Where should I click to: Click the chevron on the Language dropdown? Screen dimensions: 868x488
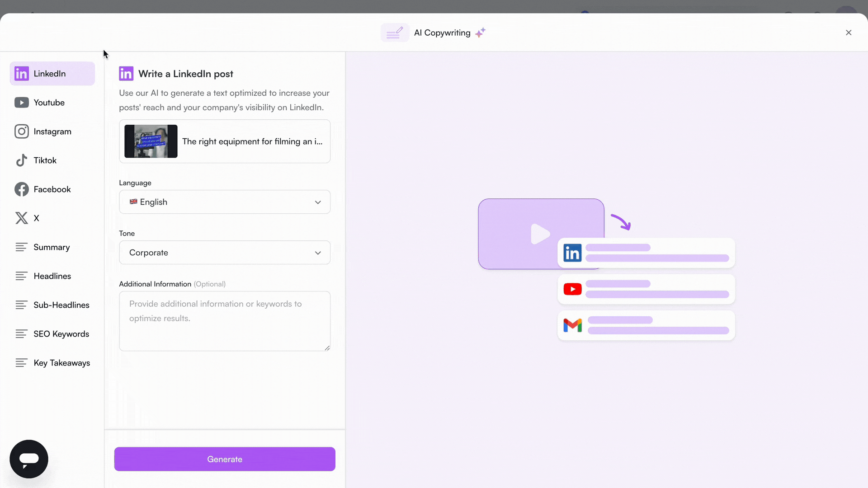pyautogui.click(x=318, y=202)
